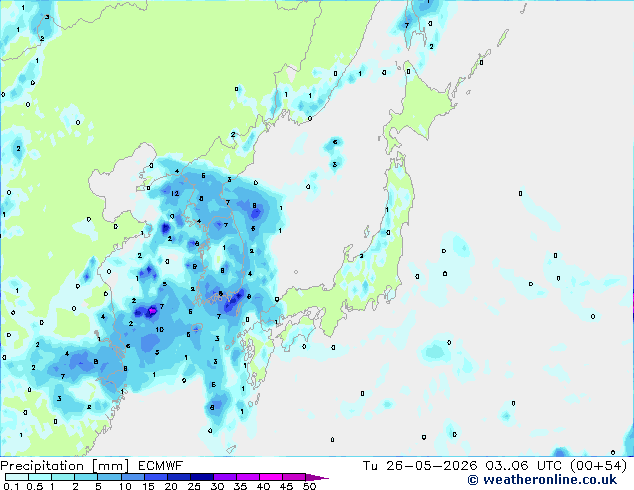The width and height of the screenshot is (634, 490).
Task: Click the weatheronline.co.uk copyright link
Action: (x=542, y=480)
